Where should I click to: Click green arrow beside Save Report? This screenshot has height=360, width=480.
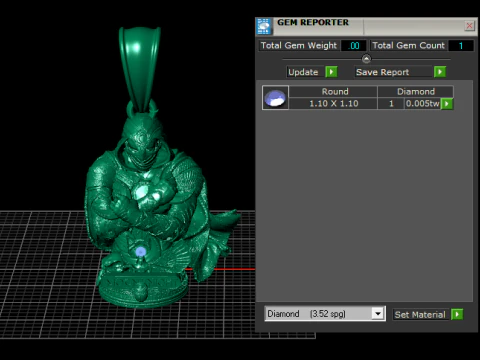tap(440, 72)
